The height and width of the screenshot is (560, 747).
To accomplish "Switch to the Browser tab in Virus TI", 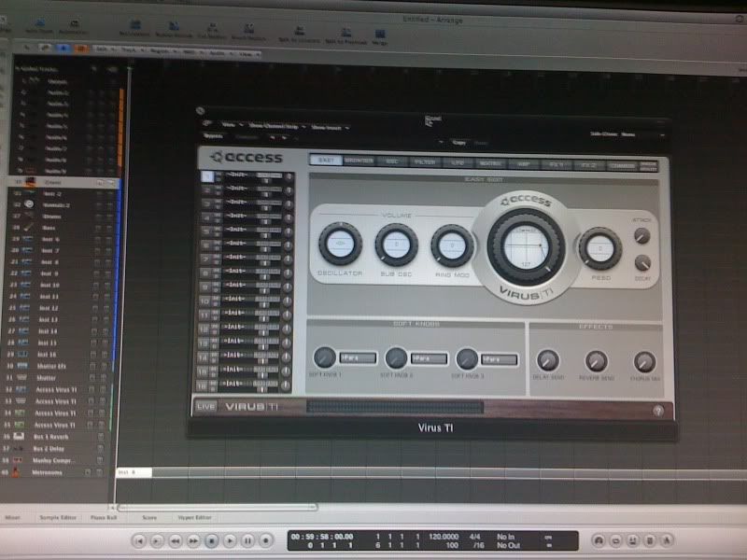I will pos(359,161).
